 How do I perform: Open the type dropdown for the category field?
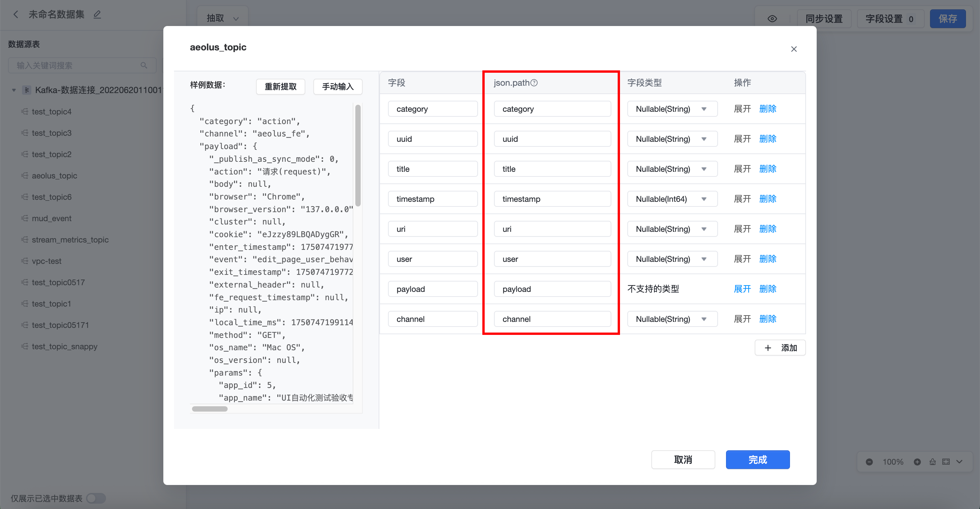click(x=672, y=109)
